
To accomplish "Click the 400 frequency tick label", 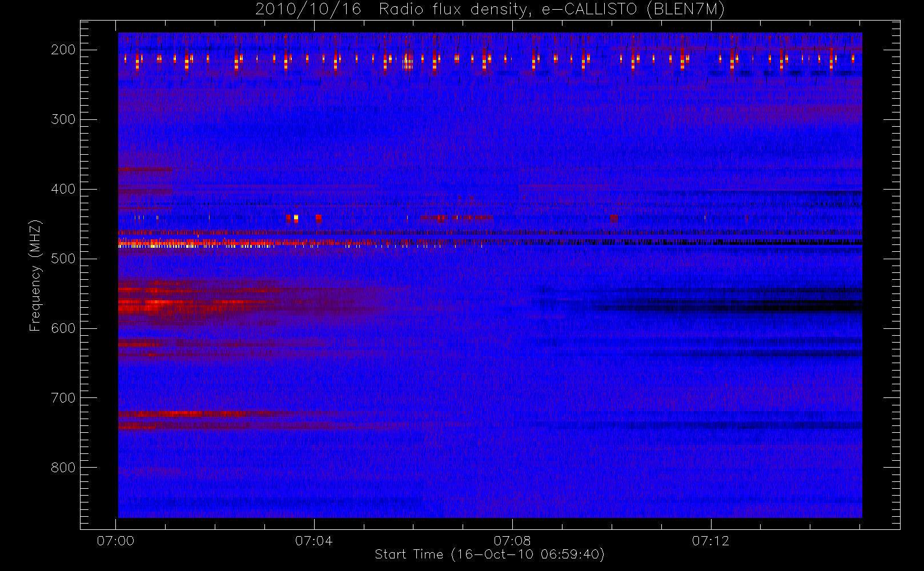I will pos(63,189).
